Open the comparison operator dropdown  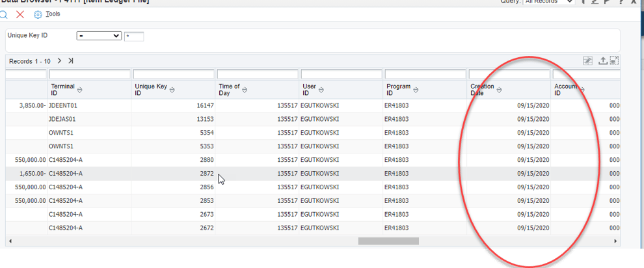(99, 36)
